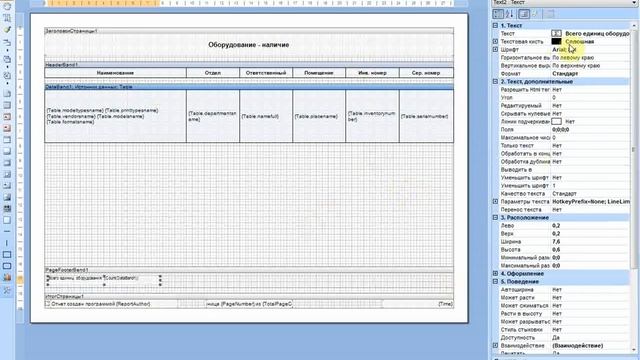The width and height of the screenshot is (640, 360).
Task: Select the 'Оборудование - наличие' title text
Action: (x=249, y=45)
